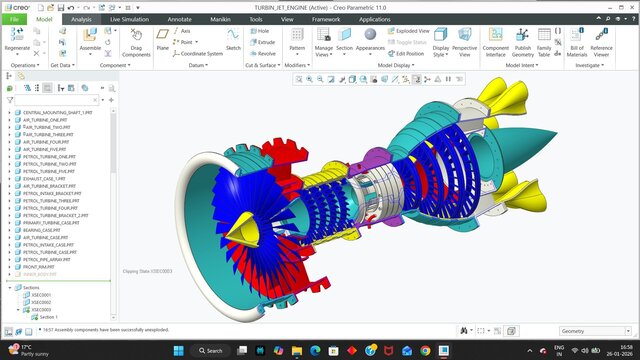Switch to the Tools tab
Screen dimensions: 640x360
click(x=256, y=19)
